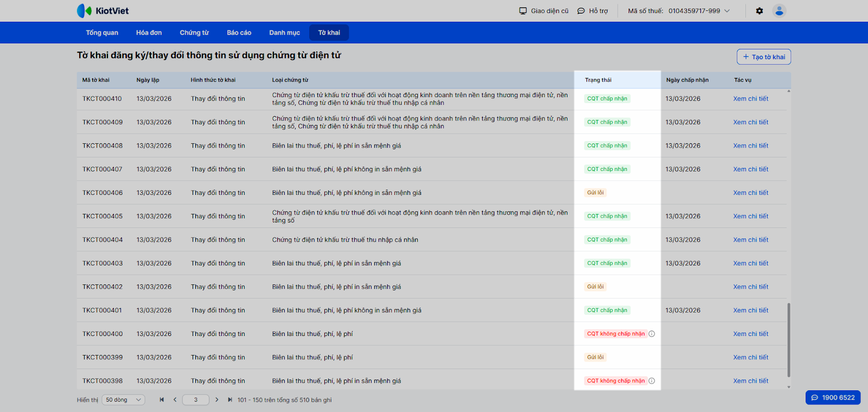This screenshot has width=868, height=412.
Task: Click acceptance date 13/03/2026 of TKCT000405
Action: (683, 216)
